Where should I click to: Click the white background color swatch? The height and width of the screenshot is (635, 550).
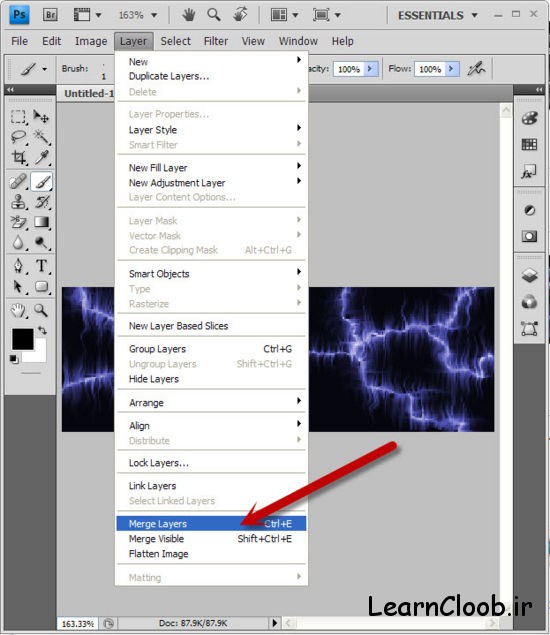40,355
